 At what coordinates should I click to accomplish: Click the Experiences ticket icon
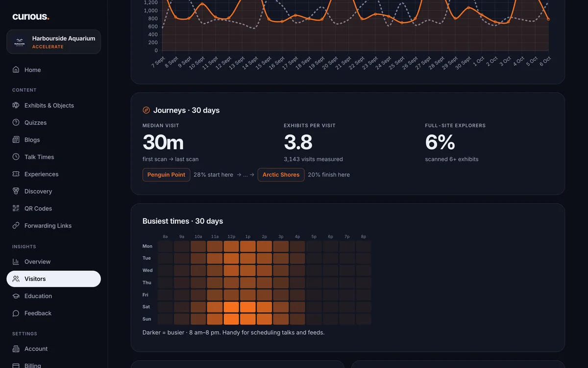pyautogui.click(x=16, y=174)
